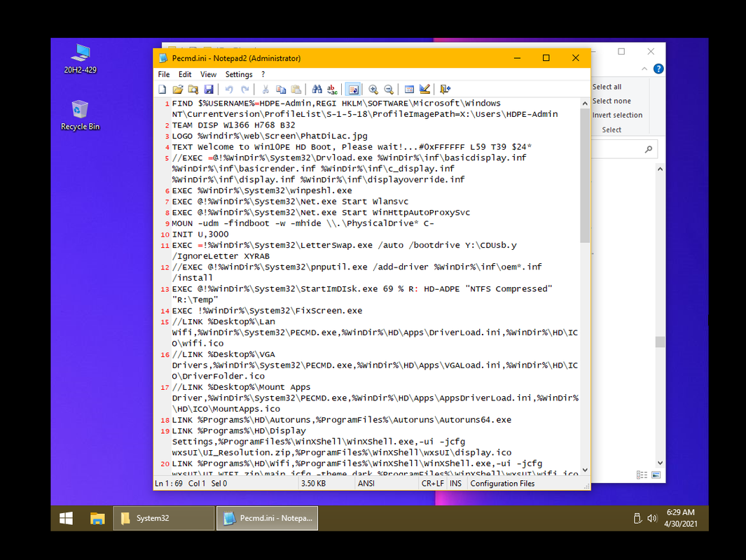This screenshot has width=746, height=560.
Task: Click line 9 'MOUN -udm -findboot' entry
Action: point(303,223)
